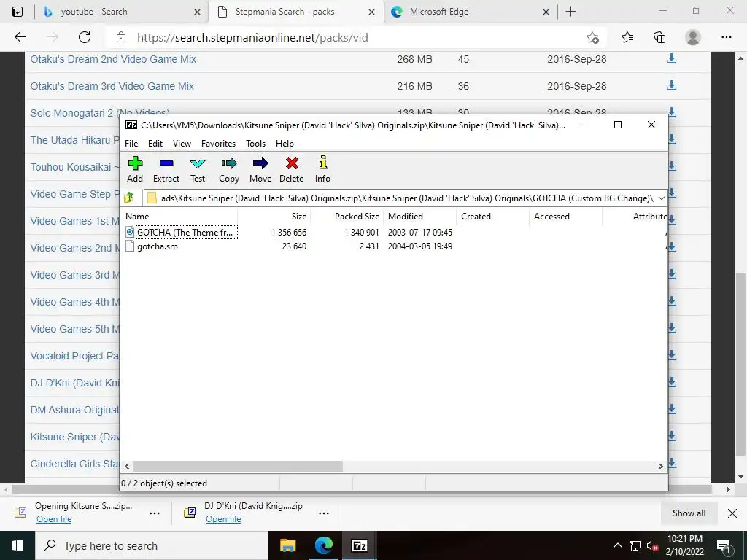The width and height of the screenshot is (747, 560).
Task: Open the Edge Favorites list icon
Action: pyautogui.click(x=627, y=37)
